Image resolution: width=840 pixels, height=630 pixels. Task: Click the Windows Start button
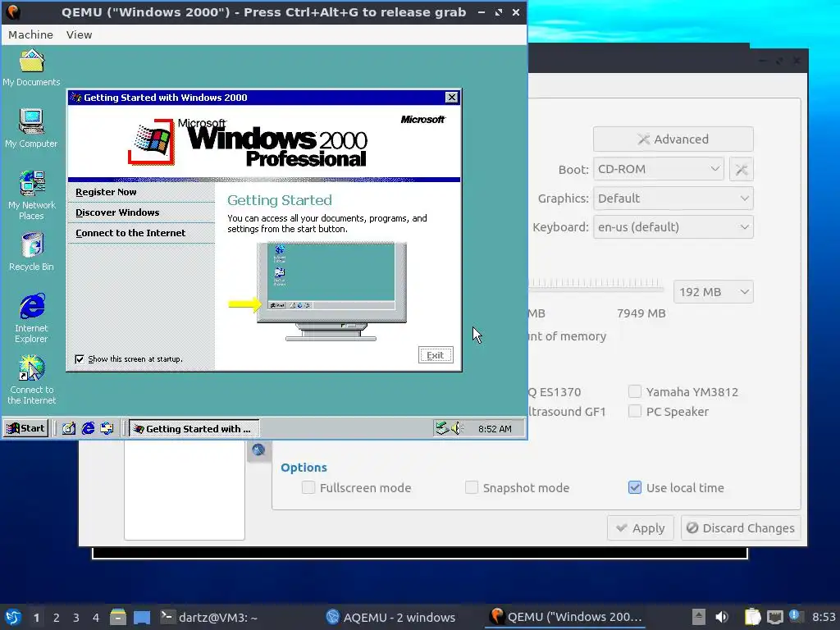tap(25, 428)
